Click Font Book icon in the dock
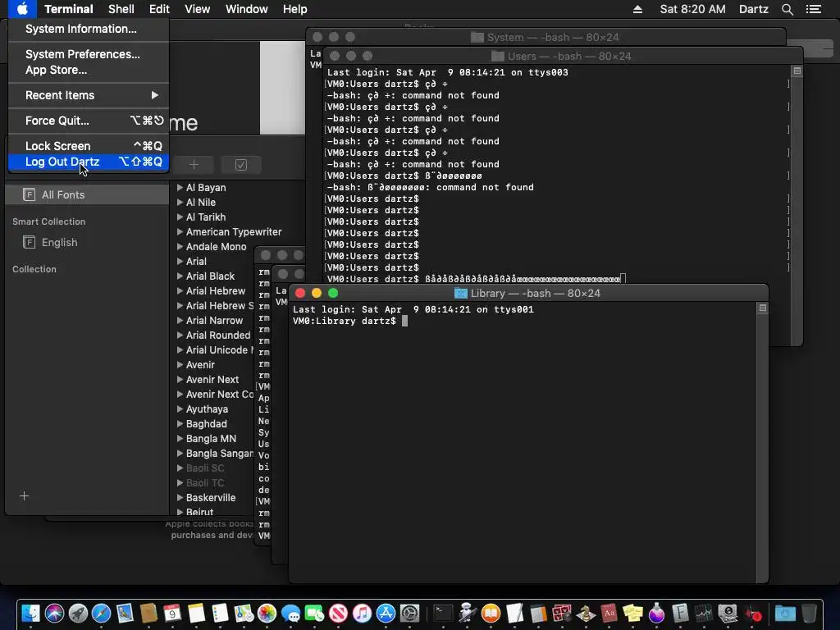Viewport: 840px width, 630px height. [680, 614]
